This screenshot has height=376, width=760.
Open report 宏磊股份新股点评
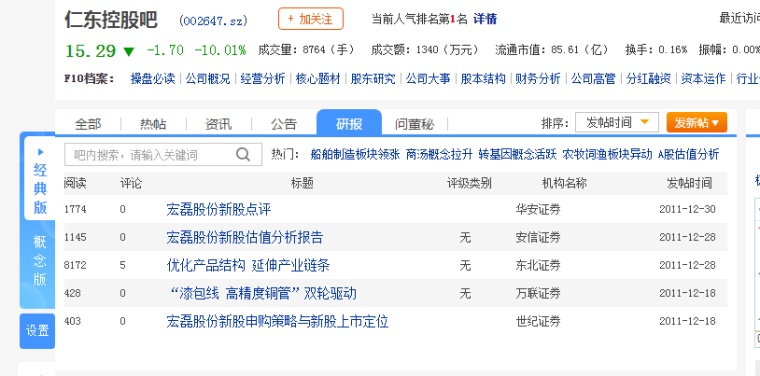pos(219,210)
